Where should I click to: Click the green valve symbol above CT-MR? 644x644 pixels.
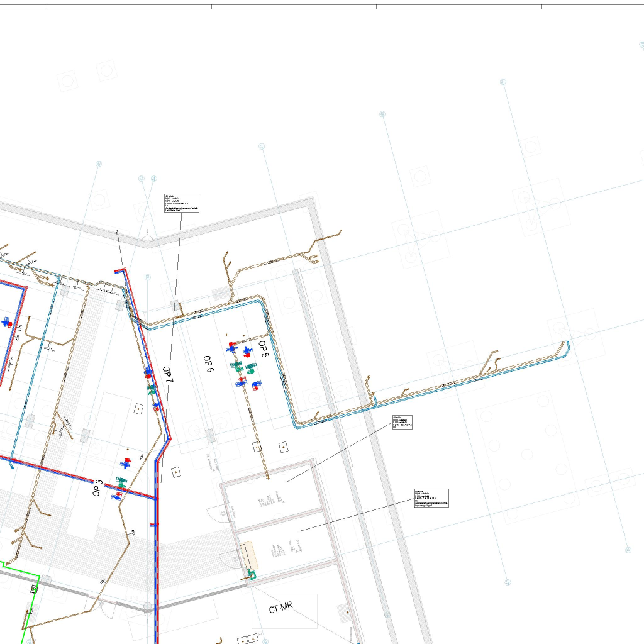252,574
